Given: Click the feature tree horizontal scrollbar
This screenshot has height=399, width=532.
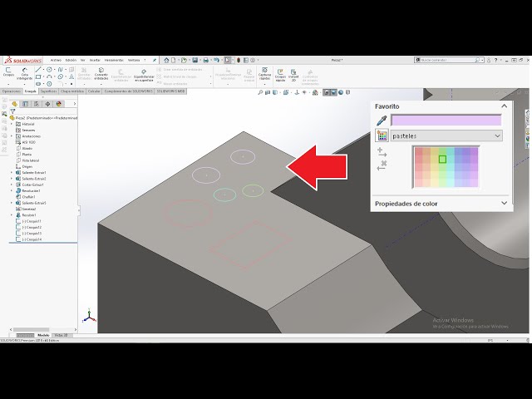Looking at the screenshot, I should [32, 329].
